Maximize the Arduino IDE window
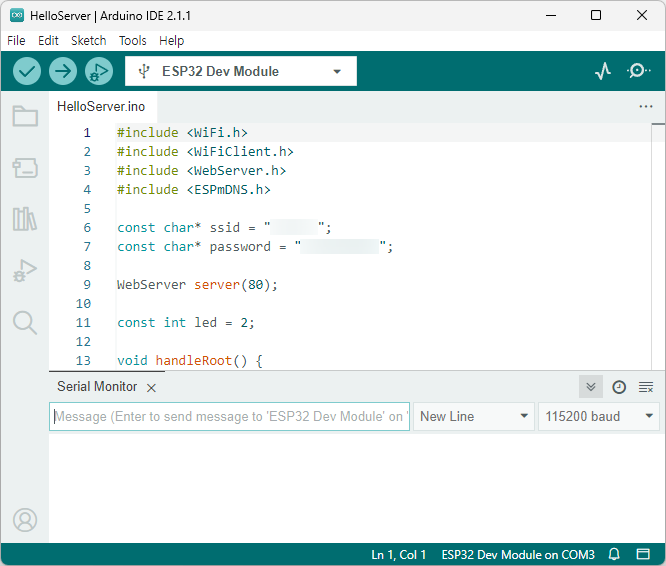The image size is (666, 566). (x=596, y=16)
